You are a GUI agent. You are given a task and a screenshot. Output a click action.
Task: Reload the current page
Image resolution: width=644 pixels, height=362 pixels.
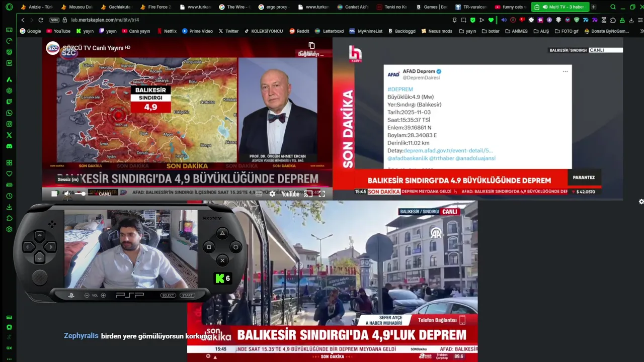(x=41, y=20)
